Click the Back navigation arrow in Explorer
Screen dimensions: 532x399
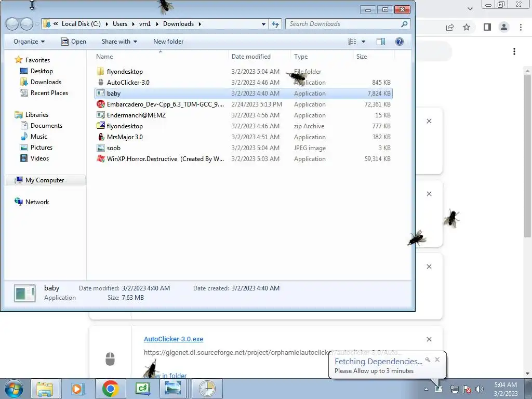12,24
